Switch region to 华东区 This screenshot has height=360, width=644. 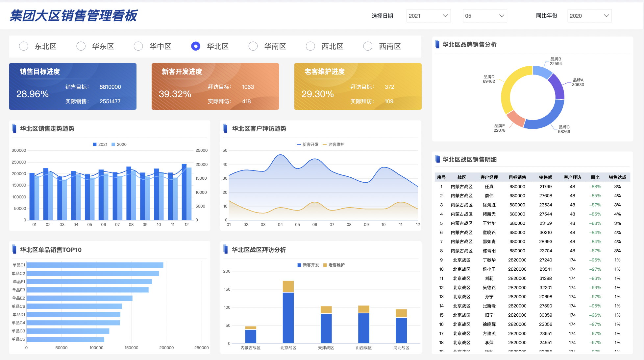[x=81, y=46]
